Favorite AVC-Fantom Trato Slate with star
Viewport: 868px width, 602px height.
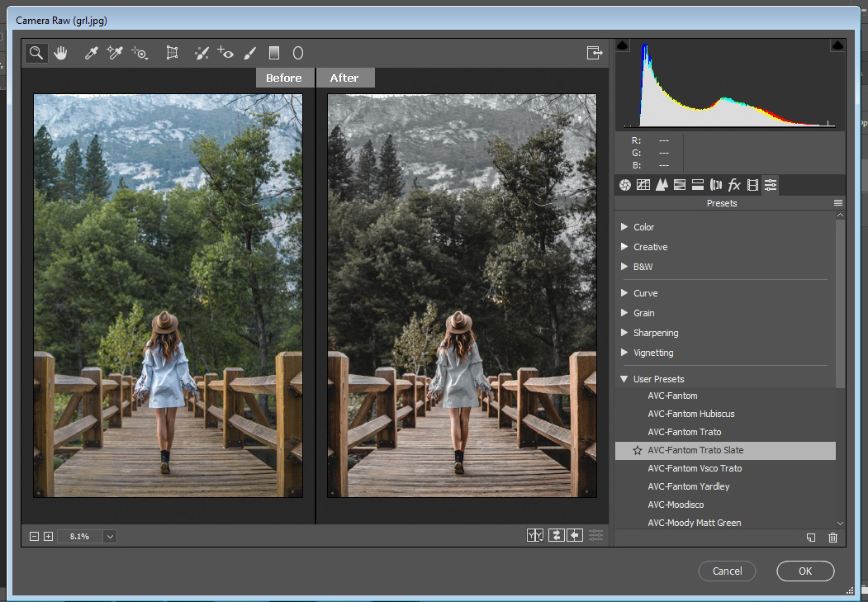[637, 450]
